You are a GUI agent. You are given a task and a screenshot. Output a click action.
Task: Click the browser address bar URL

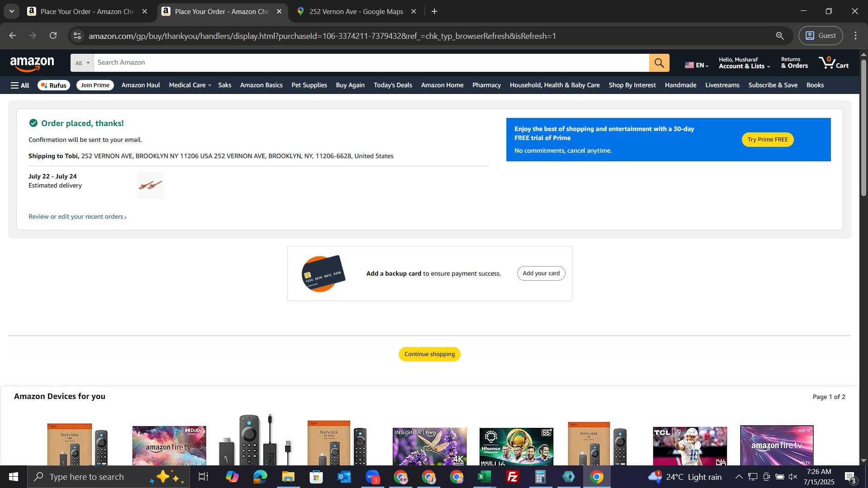(x=322, y=36)
